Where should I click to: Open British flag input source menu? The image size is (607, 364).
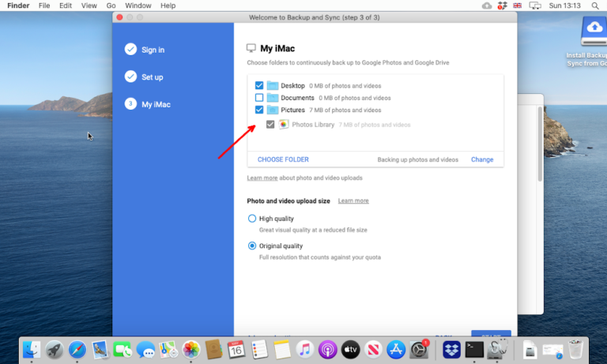coord(517,6)
